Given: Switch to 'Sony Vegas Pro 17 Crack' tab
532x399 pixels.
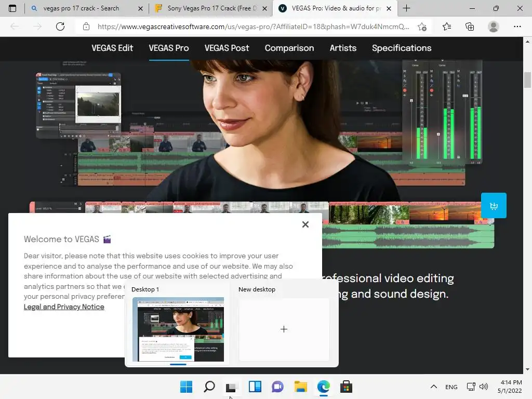Looking at the screenshot, I should pyautogui.click(x=211, y=8).
